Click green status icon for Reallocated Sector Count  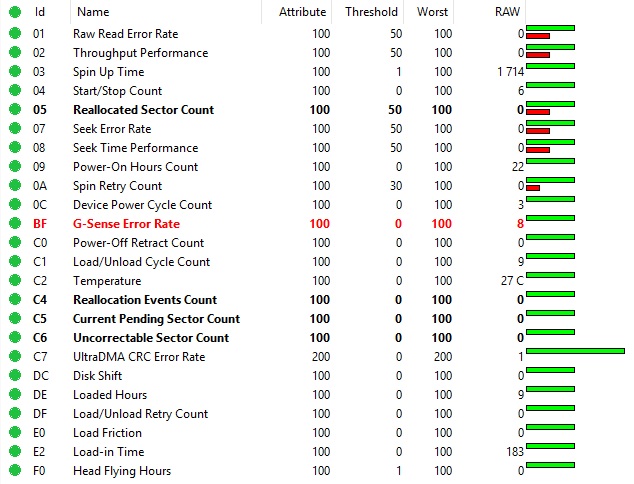point(14,110)
